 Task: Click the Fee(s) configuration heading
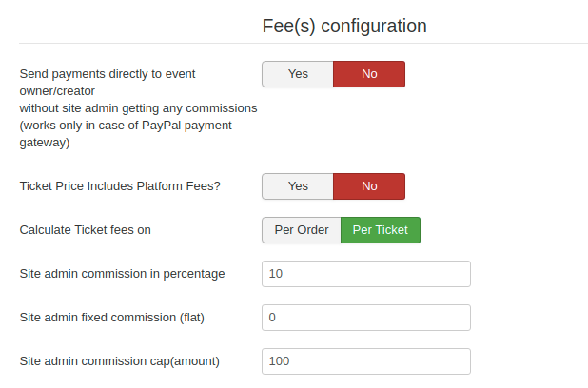click(x=343, y=26)
